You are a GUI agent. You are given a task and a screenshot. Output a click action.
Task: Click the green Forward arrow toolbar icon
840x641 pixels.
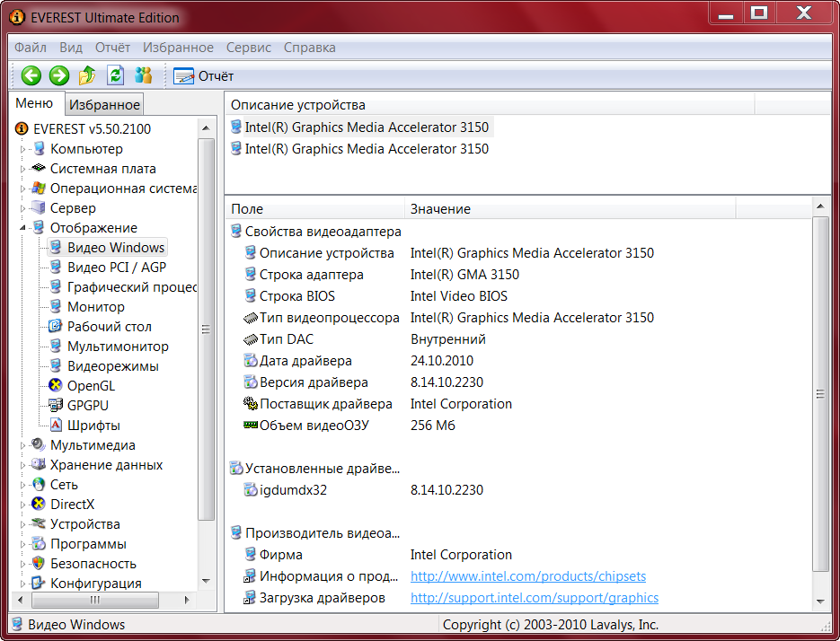[x=59, y=76]
